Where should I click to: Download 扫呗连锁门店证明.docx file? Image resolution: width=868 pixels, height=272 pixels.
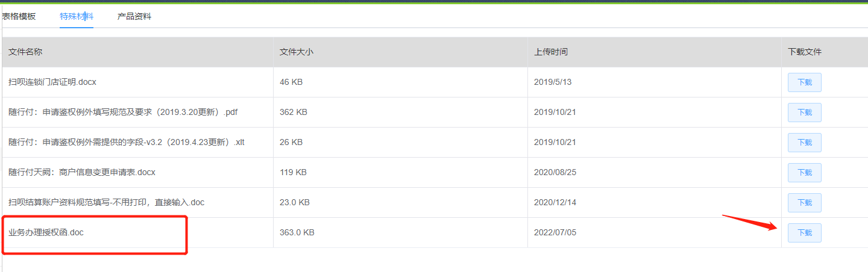[x=804, y=82]
